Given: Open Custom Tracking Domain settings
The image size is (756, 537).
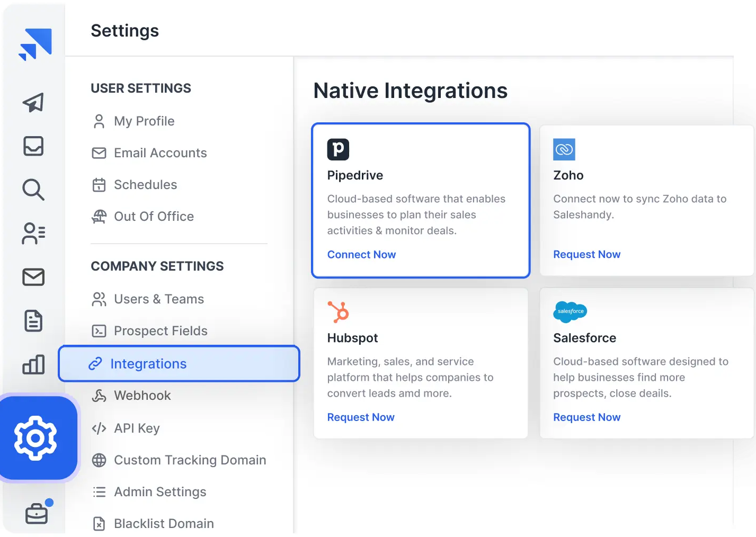Looking at the screenshot, I should click(x=190, y=460).
